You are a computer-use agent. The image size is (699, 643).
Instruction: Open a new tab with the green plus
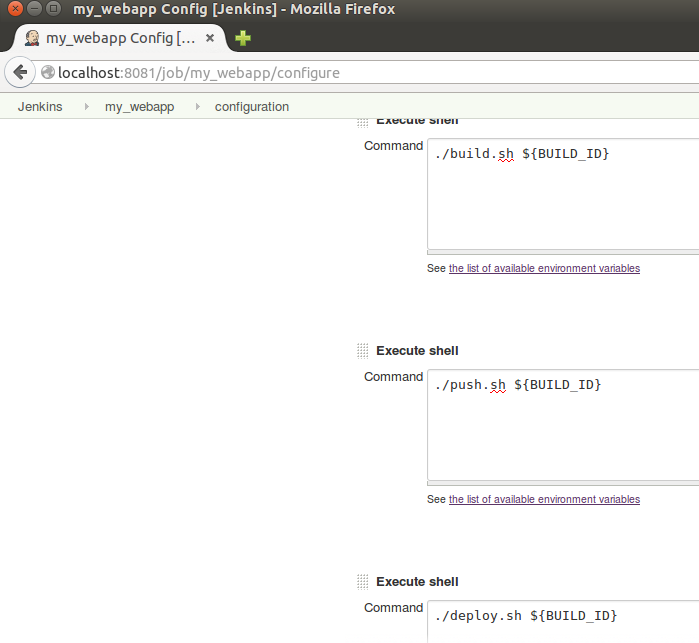tap(243, 38)
